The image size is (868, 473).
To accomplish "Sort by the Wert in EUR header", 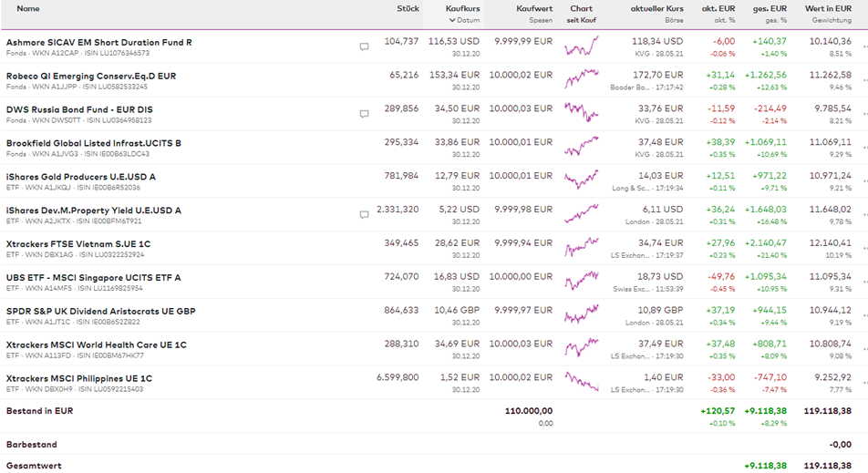I will coord(828,8).
